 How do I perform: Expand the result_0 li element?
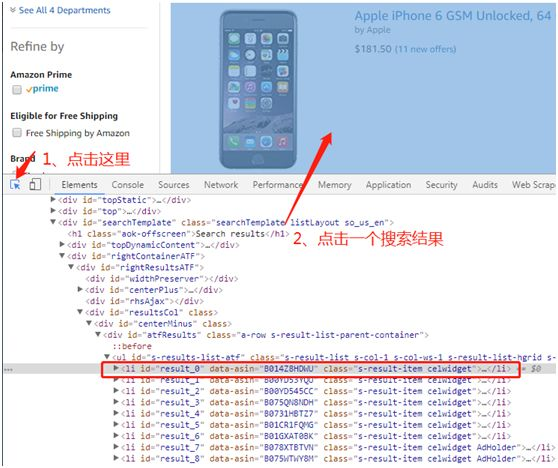pyautogui.click(x=116, y=368)
